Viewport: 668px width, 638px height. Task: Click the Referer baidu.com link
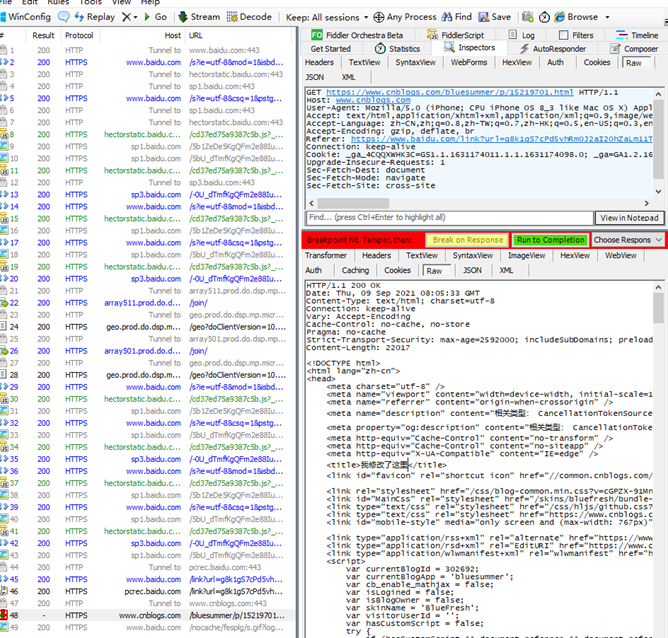point(501,139)
